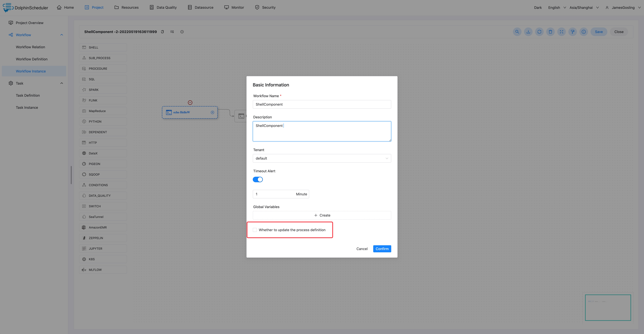Switch to Dark theme
The image size is (644, 334).
(538, 8)
